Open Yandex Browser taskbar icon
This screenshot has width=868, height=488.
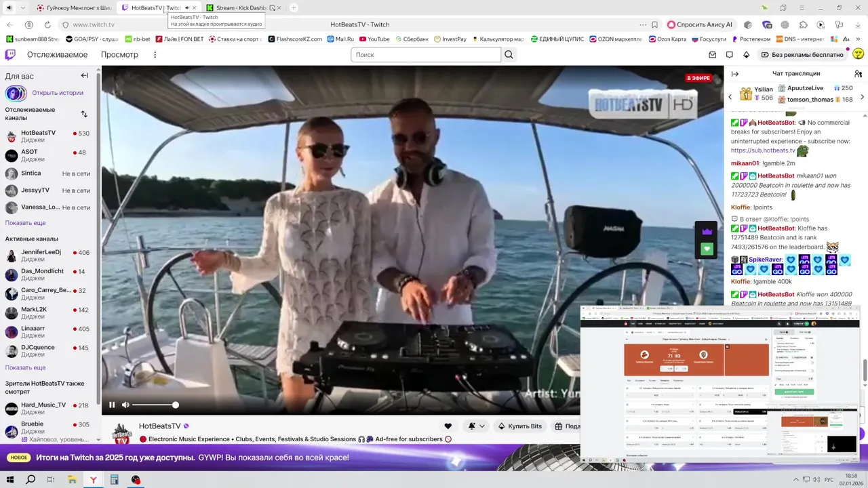point(93,479)
